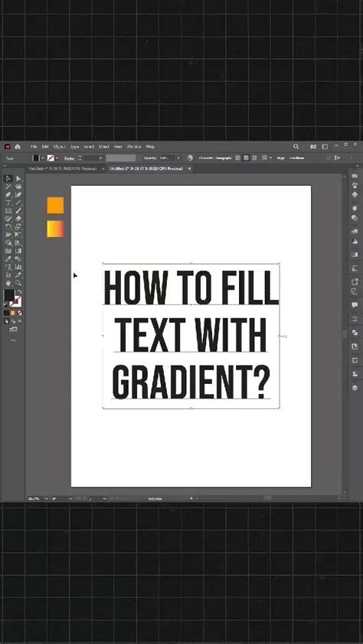Screen dimensions: 363x644
Task: Click the Character link in control bar
Action: (206, 158)
